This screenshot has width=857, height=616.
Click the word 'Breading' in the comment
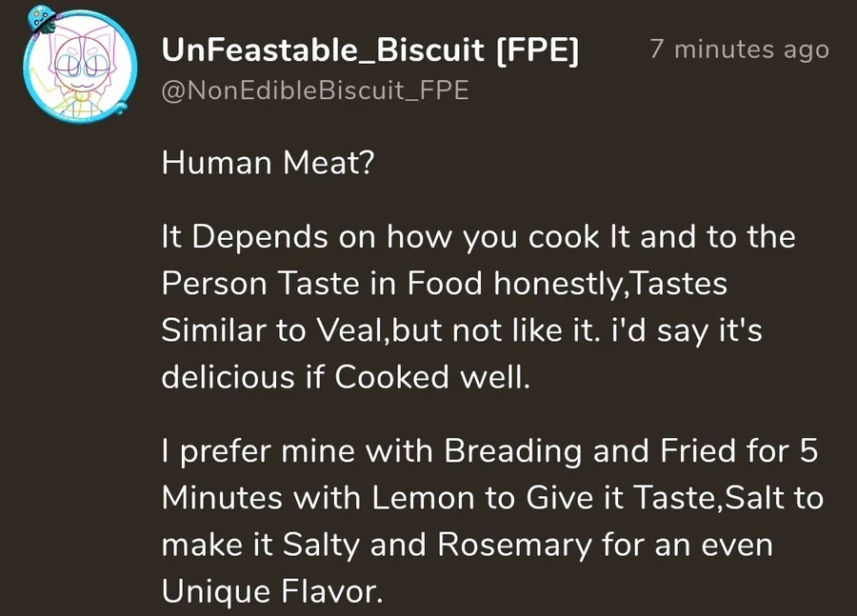[512, 452]
